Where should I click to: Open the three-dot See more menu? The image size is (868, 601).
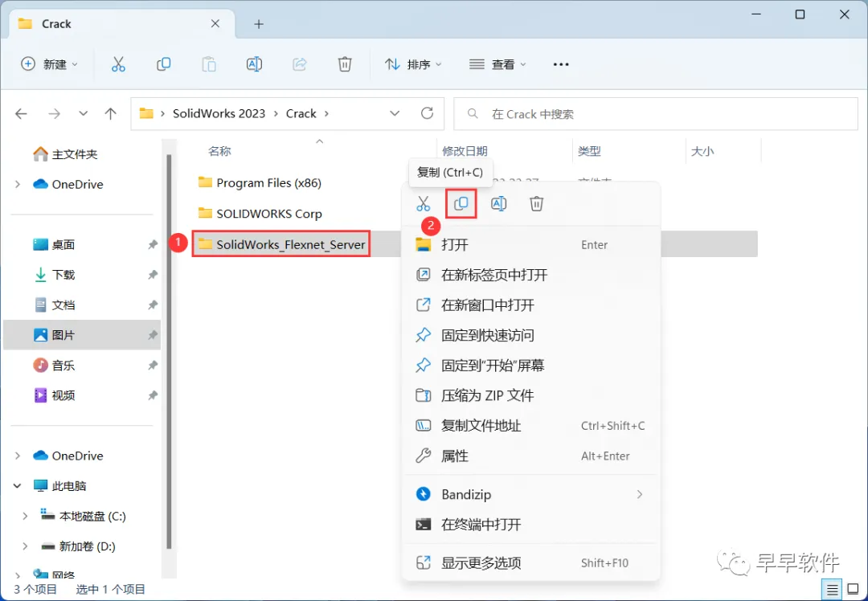tap(561, 64)
